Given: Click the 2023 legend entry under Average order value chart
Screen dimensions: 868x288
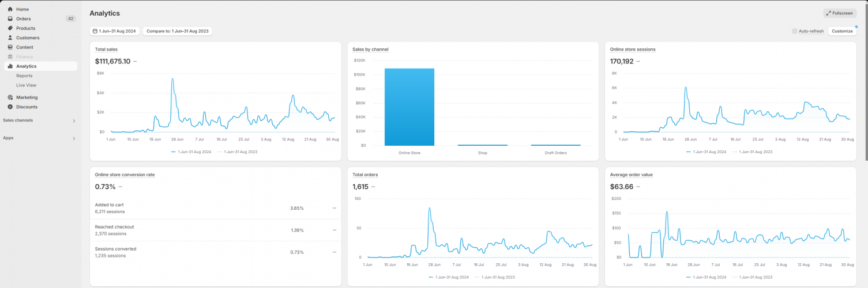Looking at the screenshot, I should coord(751,277).
